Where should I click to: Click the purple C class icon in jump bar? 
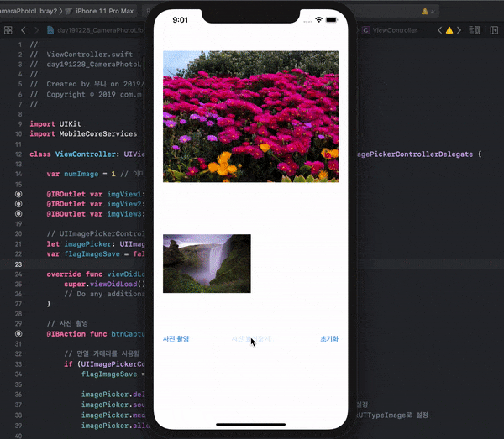[x=365, y=30]
